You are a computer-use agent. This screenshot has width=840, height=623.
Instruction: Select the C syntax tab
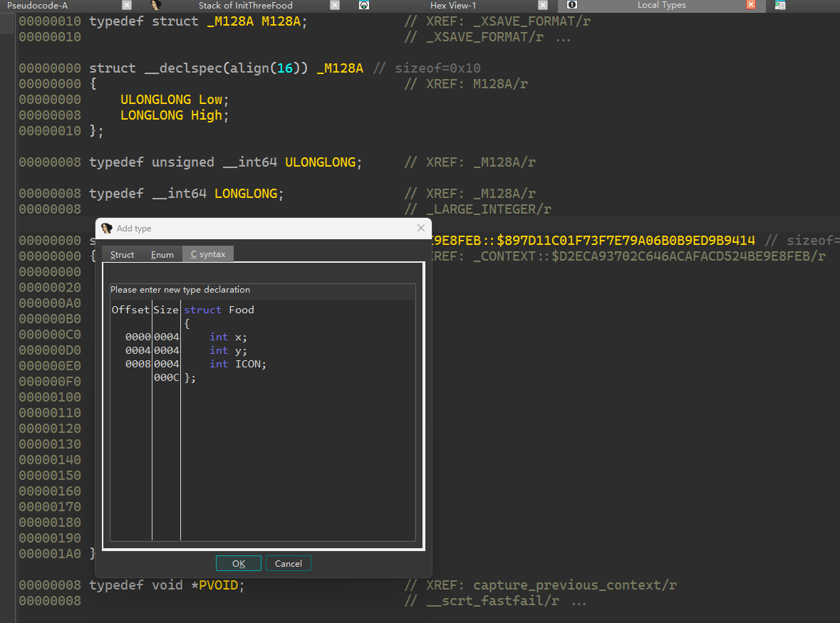pyautogui.click(x=207, y=255)
